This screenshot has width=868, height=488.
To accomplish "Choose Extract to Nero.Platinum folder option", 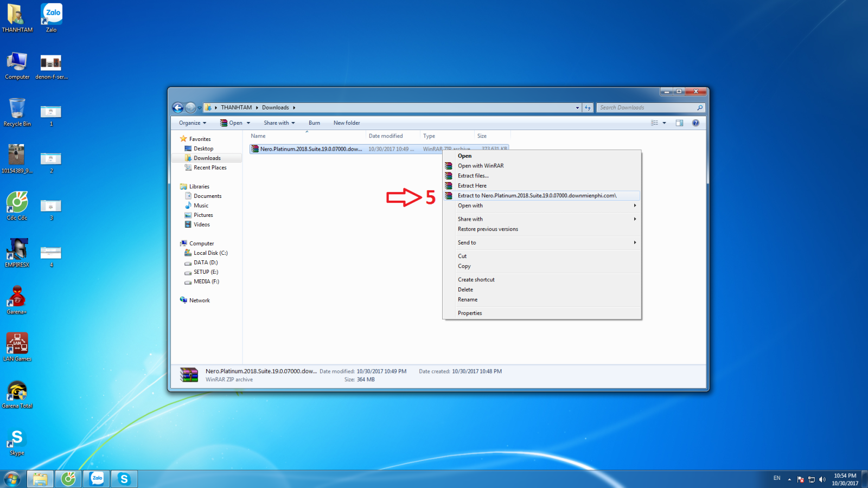I will pos(537,196).
